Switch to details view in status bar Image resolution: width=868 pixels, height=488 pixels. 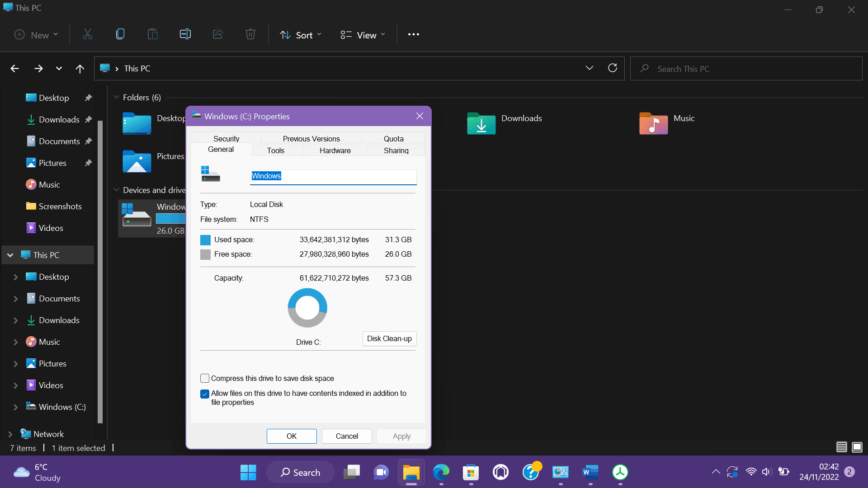841,447
